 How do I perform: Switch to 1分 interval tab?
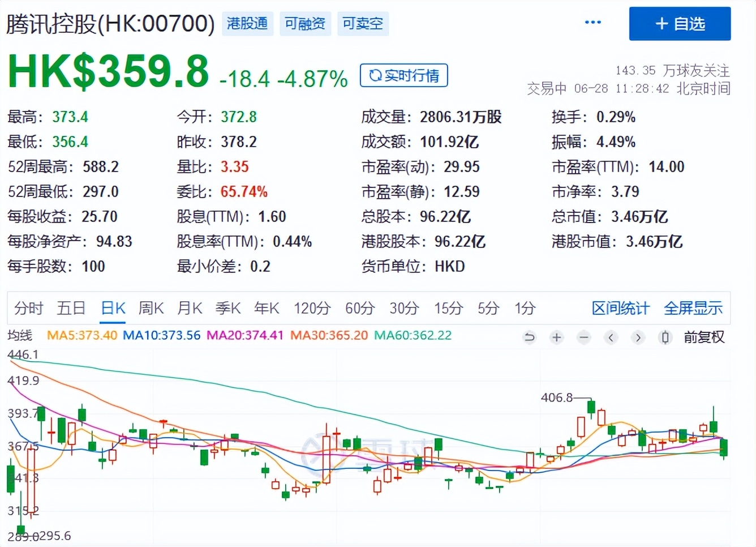tap(525, 308)
